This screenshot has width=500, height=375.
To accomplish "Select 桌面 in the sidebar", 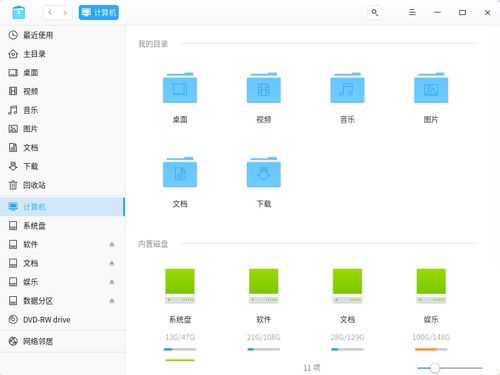I will [62, 72].
